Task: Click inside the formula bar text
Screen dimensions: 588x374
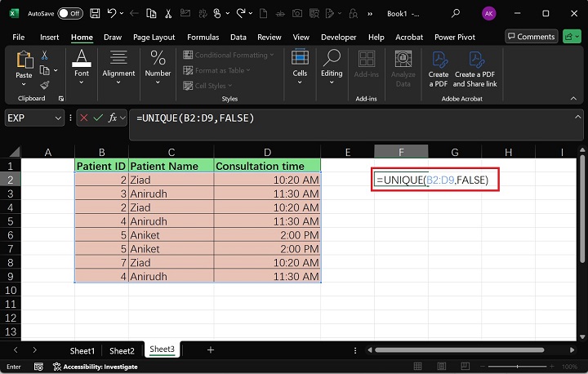Action: point(327,118)
